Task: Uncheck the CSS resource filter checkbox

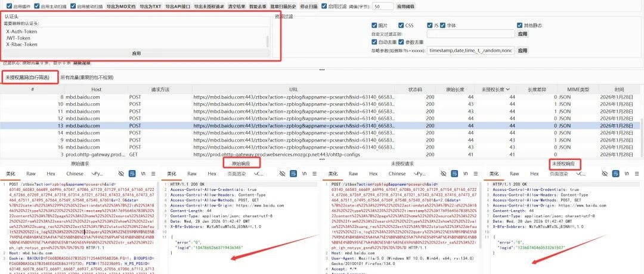Action: coord(401,25)
